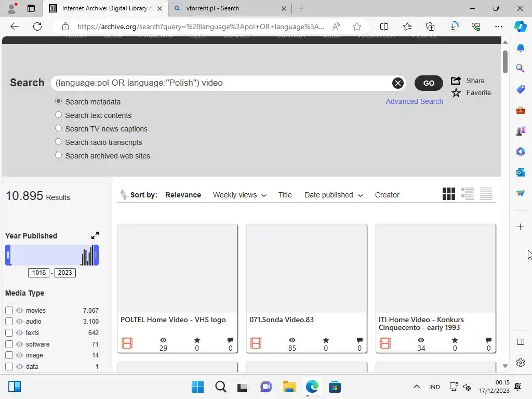Switch to Internet Archive tab
The width and height of the screenshot is (532, 399).
click(105, 8)
